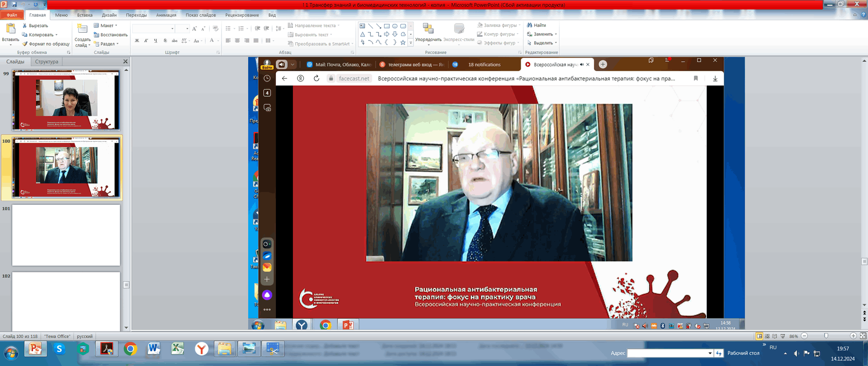Select the arrow line shape in the gallery
Screen dimensions: 868x366
[x=379, y=26]
